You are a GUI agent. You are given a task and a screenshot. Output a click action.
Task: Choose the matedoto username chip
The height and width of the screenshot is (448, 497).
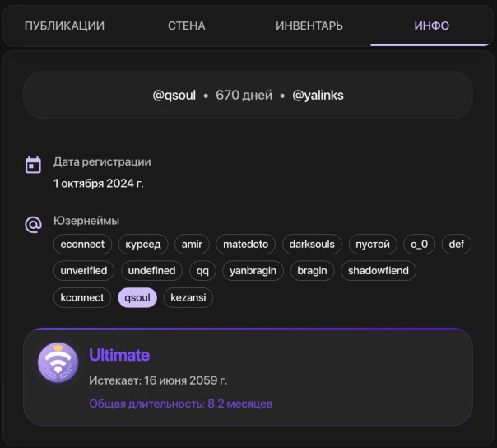pos(245,244)
